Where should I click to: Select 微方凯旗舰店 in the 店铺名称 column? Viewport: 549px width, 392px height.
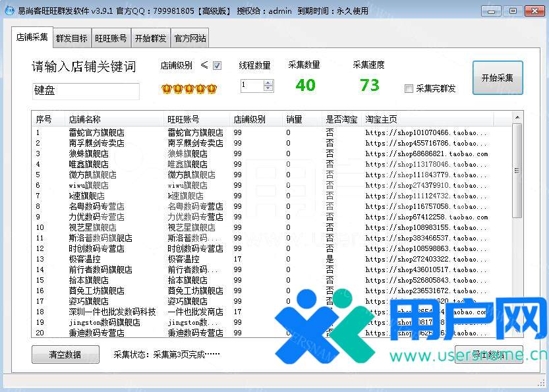tap(92, 175)
